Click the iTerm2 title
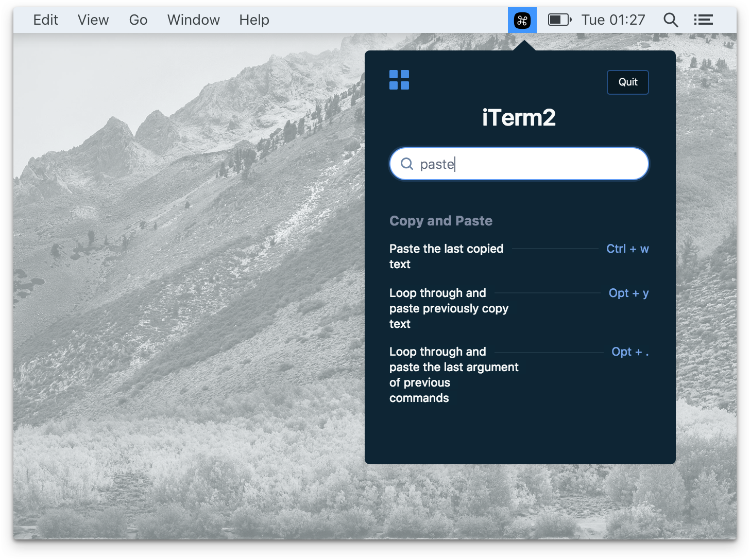The image size is (750, 560). (519, 118)
